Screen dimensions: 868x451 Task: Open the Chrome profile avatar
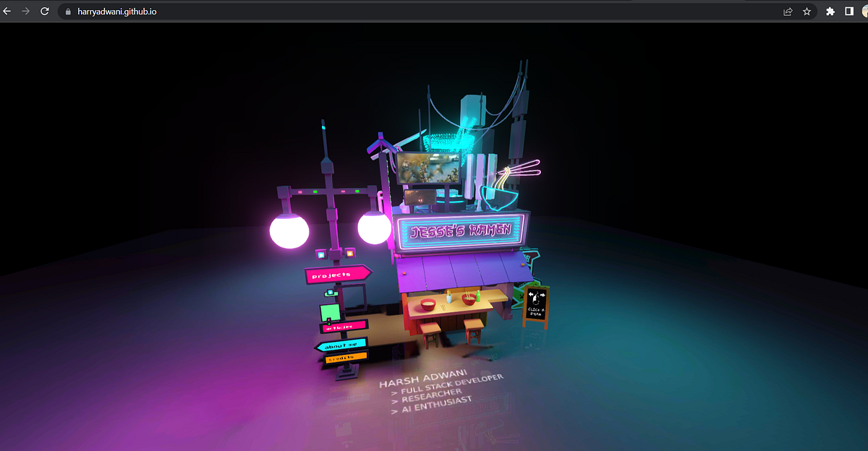click(x=865, y=12)
